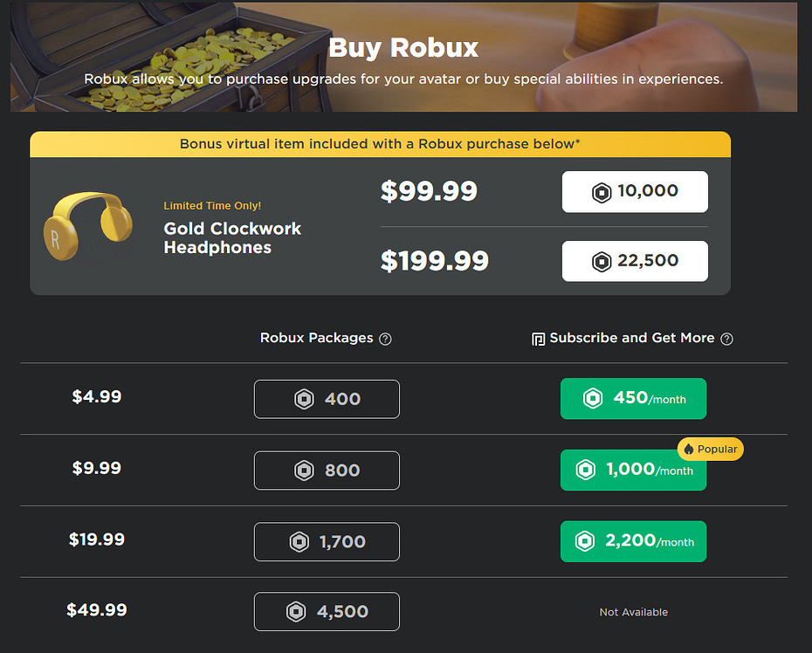Click the flame icon on the Popular badge
The height and width of the screenshot is (653, 812).
point(688,449)
